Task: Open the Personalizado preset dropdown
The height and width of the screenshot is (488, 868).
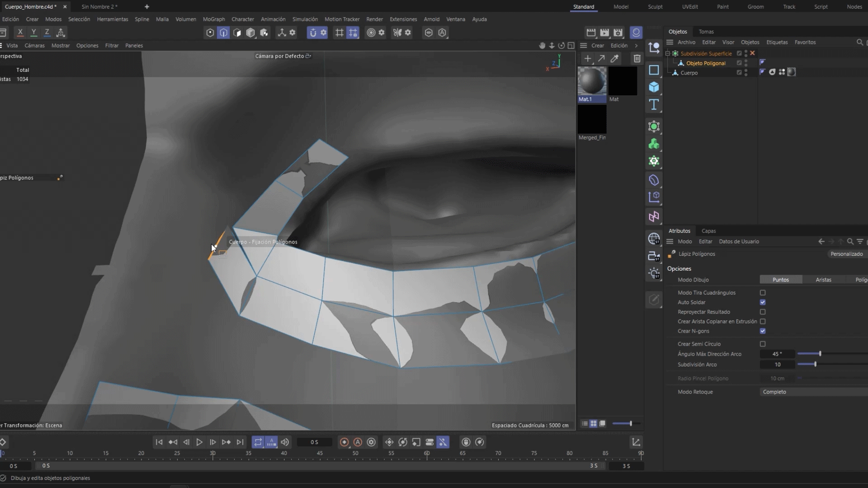Action: pyautogui.click(x=846, y=254)
